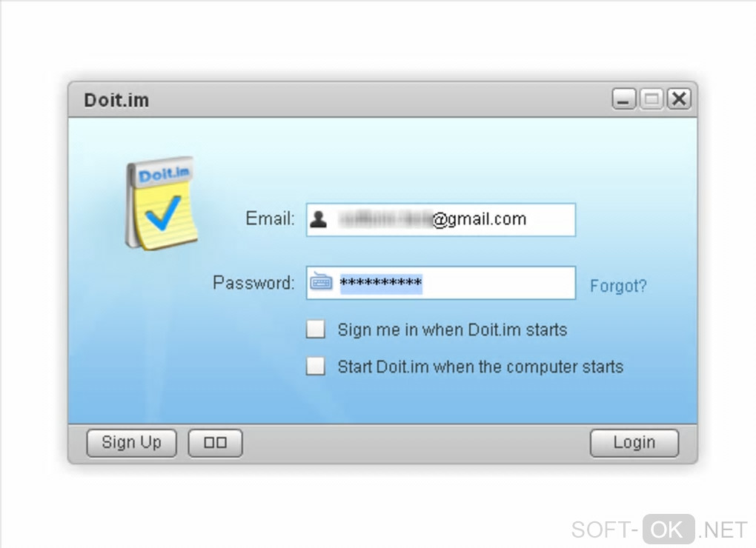The height and width of the screenshot is (548, 756).
Task: Minimize the Doit.im window
Action: [624, 99]
